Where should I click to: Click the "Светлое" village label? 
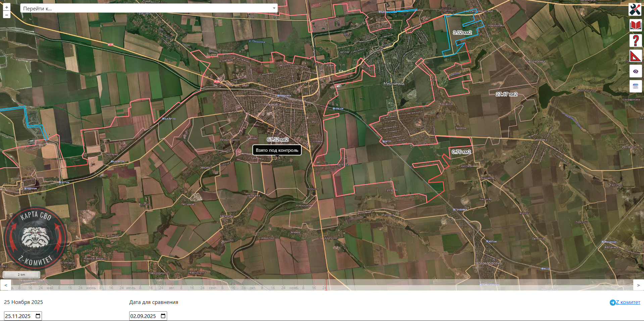344,52
